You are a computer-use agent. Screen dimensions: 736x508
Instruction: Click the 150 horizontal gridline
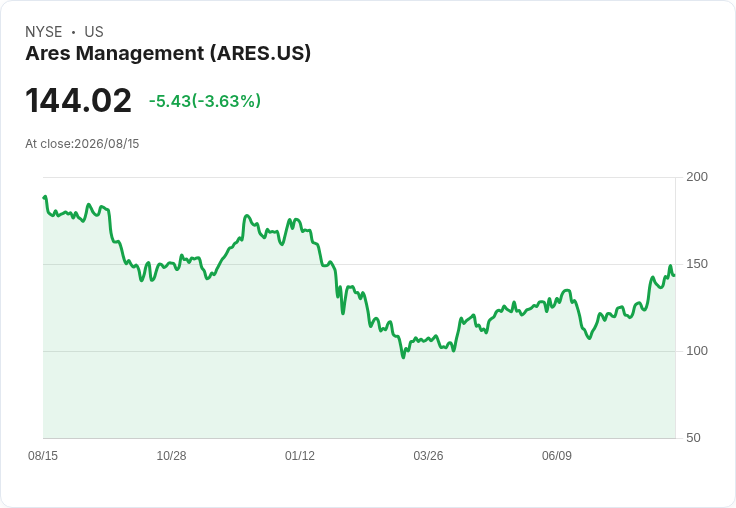coord(359,264)
